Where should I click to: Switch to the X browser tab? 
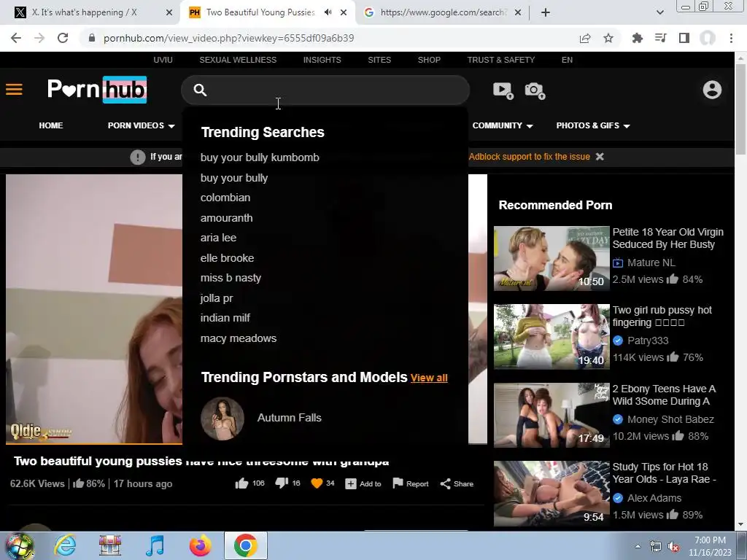pos(90,12)
